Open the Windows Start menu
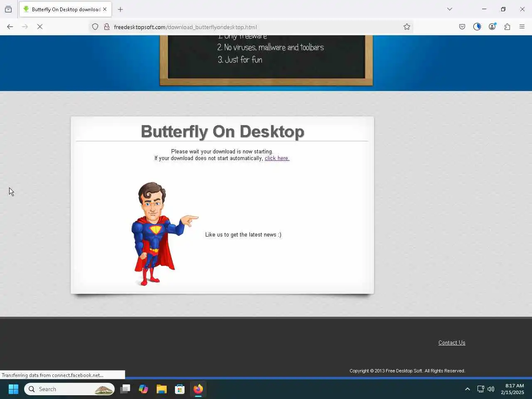Image resolution: width=532 pixels, height=399 pixels. coord(13,389)
